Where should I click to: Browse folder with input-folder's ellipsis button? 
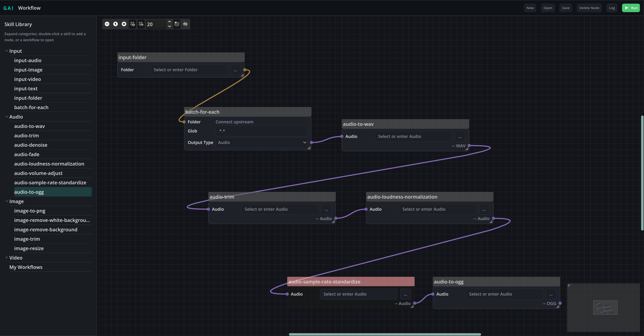tap(235, 70)
